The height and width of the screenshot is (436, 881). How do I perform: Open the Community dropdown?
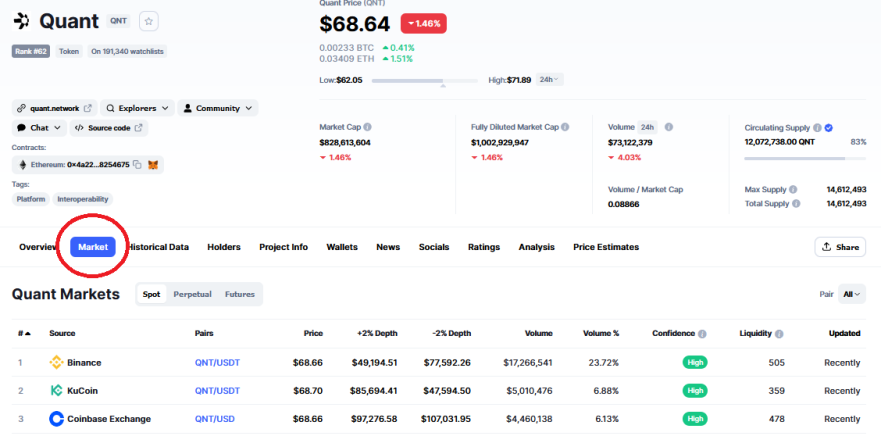[218, 108]
